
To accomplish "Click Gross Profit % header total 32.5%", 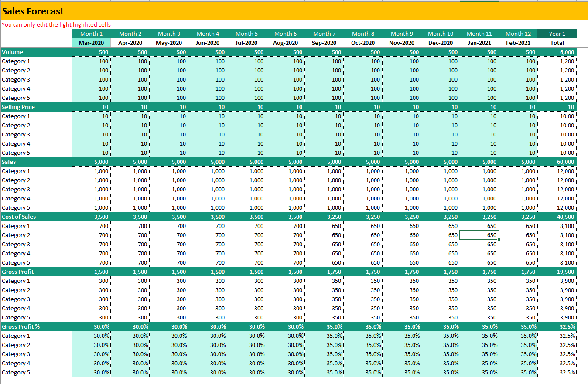I will (557, 326).
